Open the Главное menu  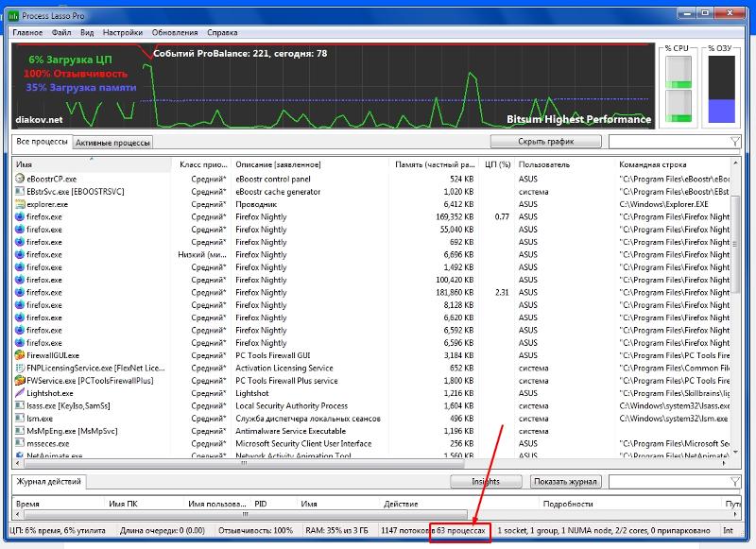point(27,32)
